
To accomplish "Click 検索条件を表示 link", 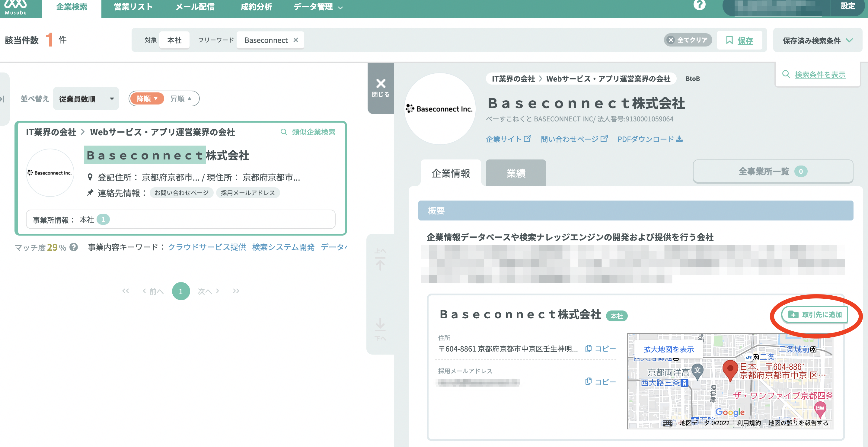I will (x=820, y=75).
